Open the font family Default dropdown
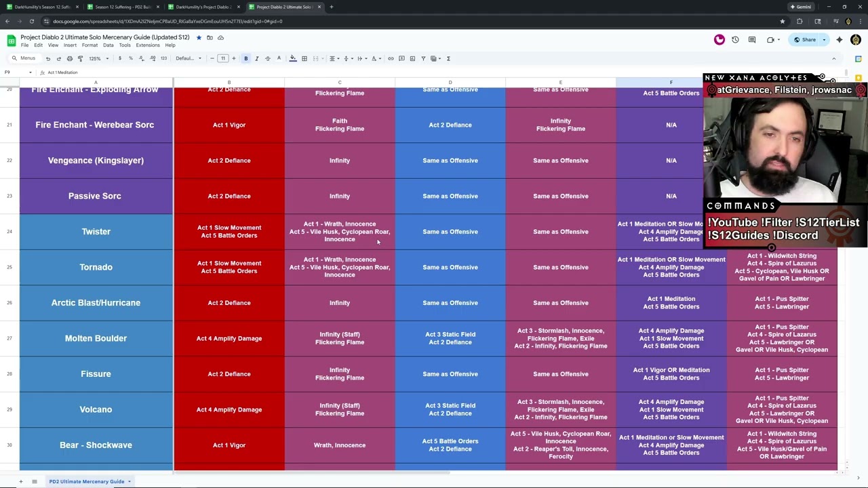 pyautogui.click(x=188, y=58)
